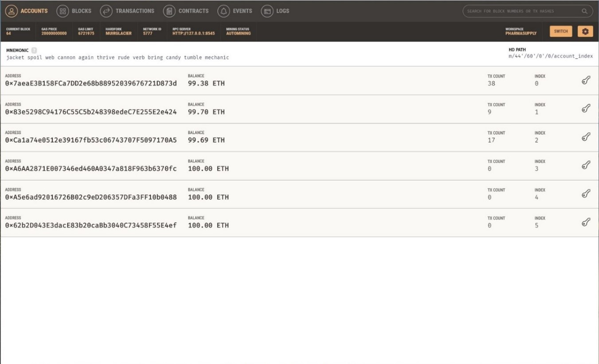Show key for account index 5
599x364 pixels.
tap(586, 222)
